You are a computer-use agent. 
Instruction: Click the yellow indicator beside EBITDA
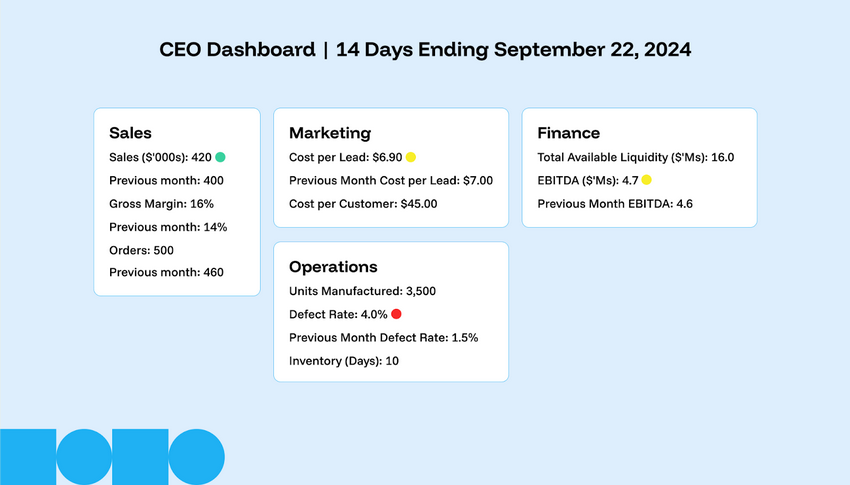[646, 180]
